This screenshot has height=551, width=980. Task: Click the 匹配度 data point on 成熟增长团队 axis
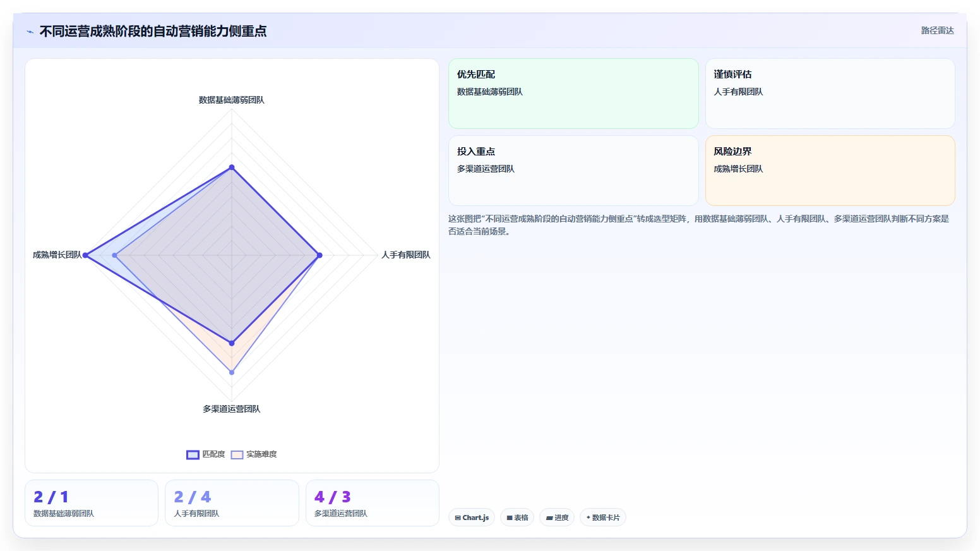coord(86,255)
